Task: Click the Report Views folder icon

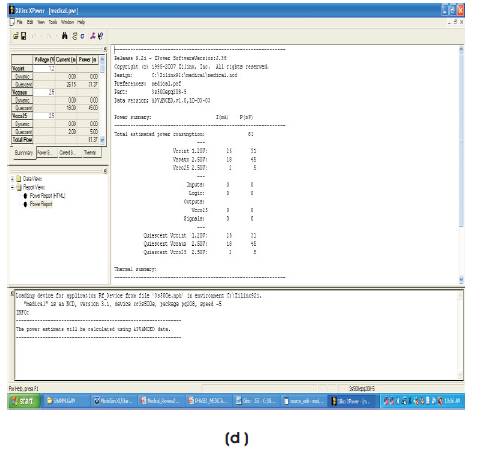Action: tap(19, 187)
